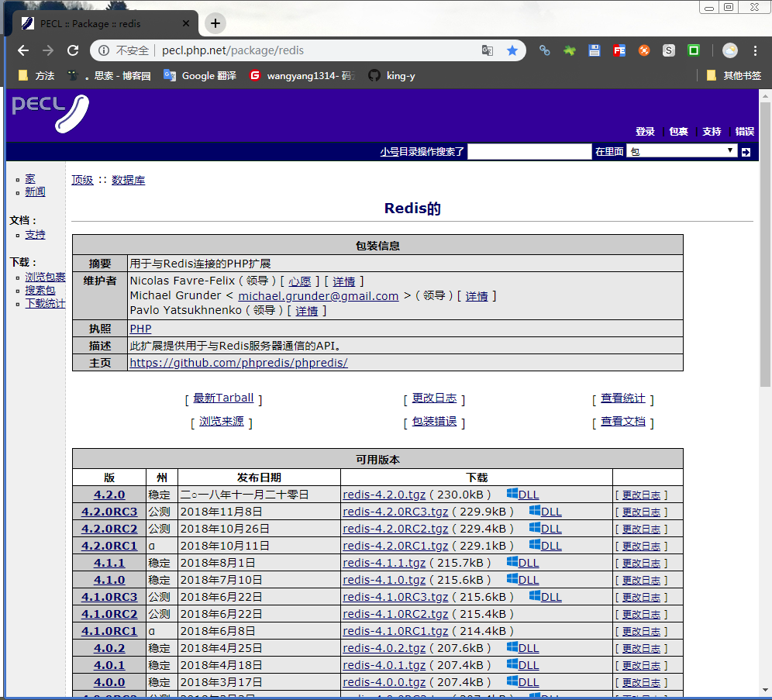Bookmark this page with the star icon
772x700 pixels.
(512, 50)
